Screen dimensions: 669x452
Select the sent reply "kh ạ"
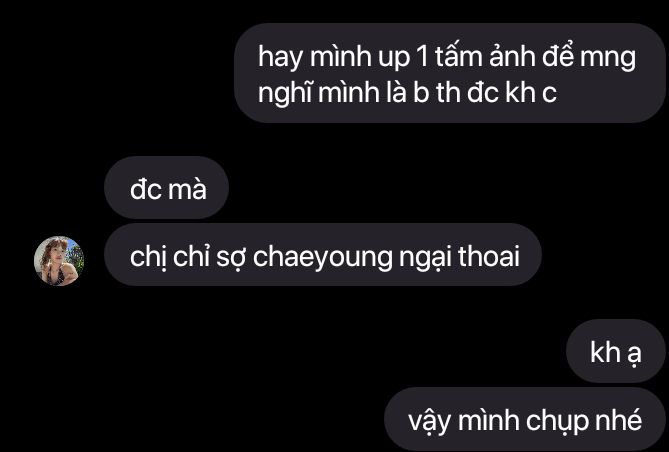coord(616,351)
